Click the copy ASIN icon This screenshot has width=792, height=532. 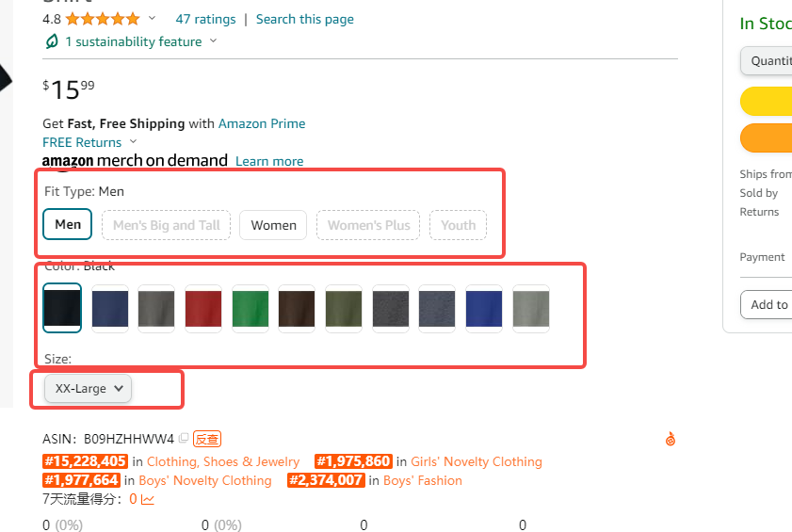coord(184,438)
